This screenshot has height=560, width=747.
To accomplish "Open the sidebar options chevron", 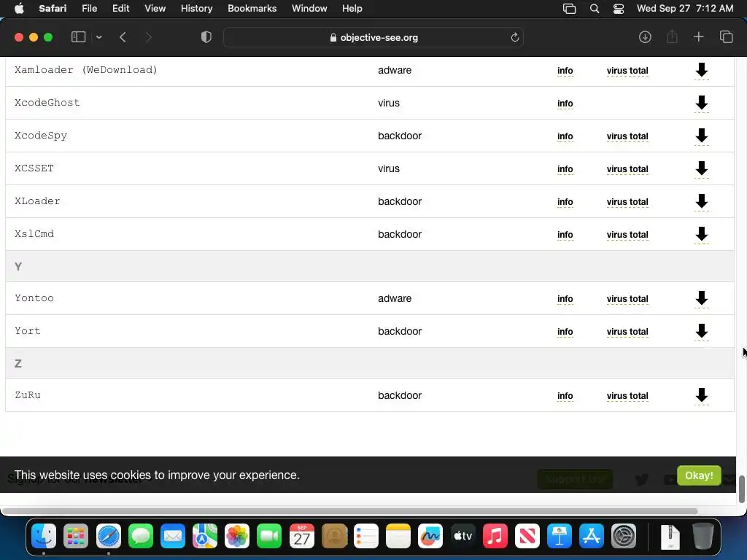I will pos(98,37).
